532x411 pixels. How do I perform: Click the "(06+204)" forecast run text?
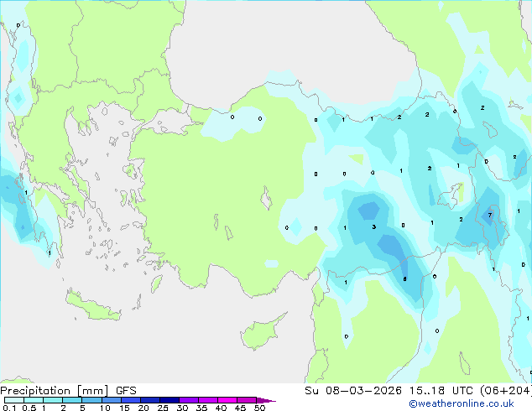click(x=505, y=391)
